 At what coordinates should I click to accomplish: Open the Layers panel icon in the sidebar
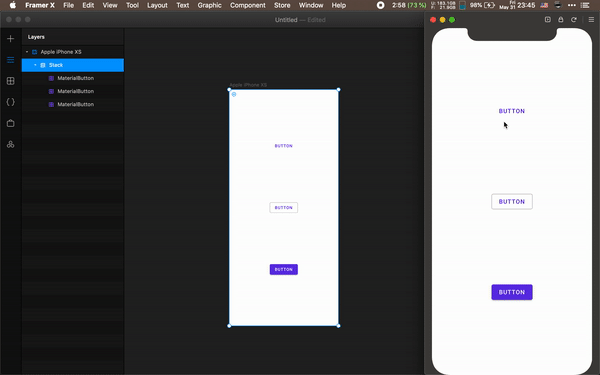click(11, 60)
